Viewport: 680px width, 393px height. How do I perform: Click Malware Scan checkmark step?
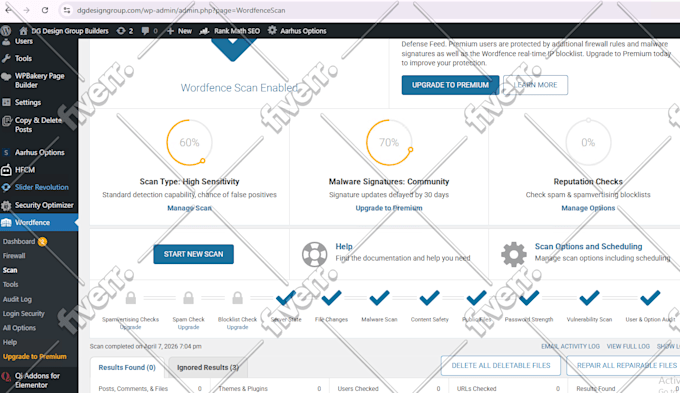point(379,298)
